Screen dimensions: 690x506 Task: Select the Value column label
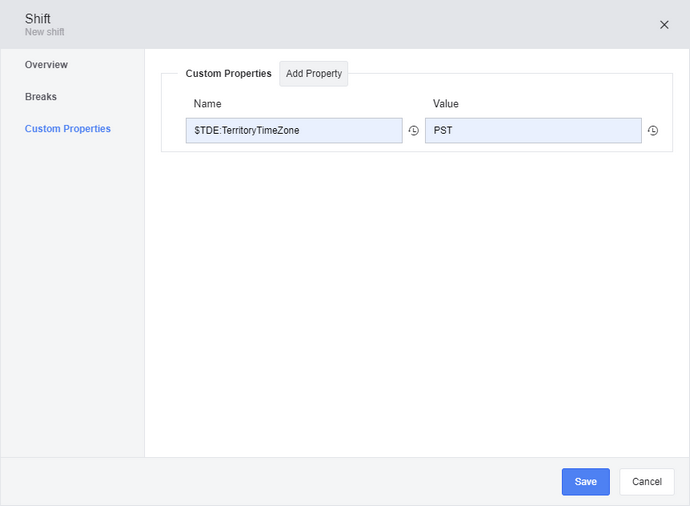tap(446, 104)
